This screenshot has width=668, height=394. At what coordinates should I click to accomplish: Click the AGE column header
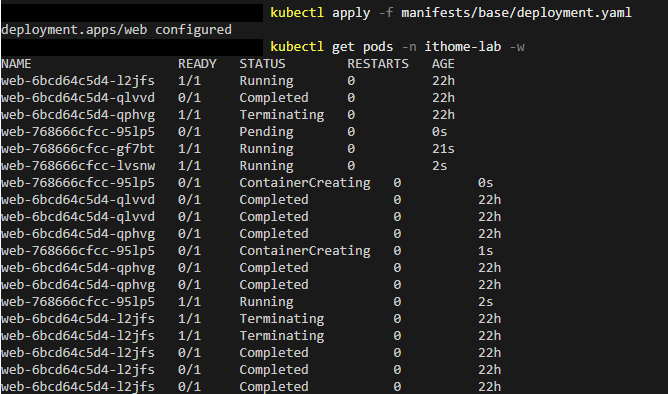tap(443, 64)
